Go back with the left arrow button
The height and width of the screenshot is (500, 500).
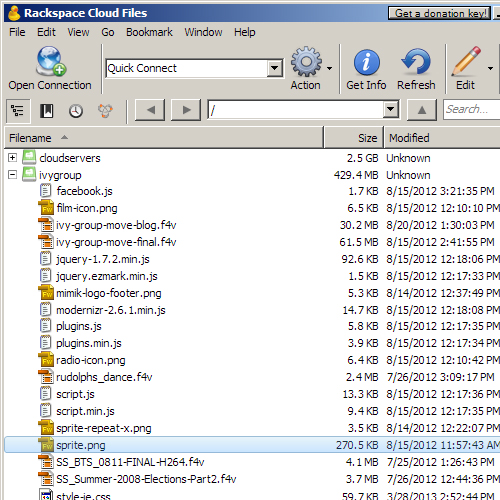point(150,110)
